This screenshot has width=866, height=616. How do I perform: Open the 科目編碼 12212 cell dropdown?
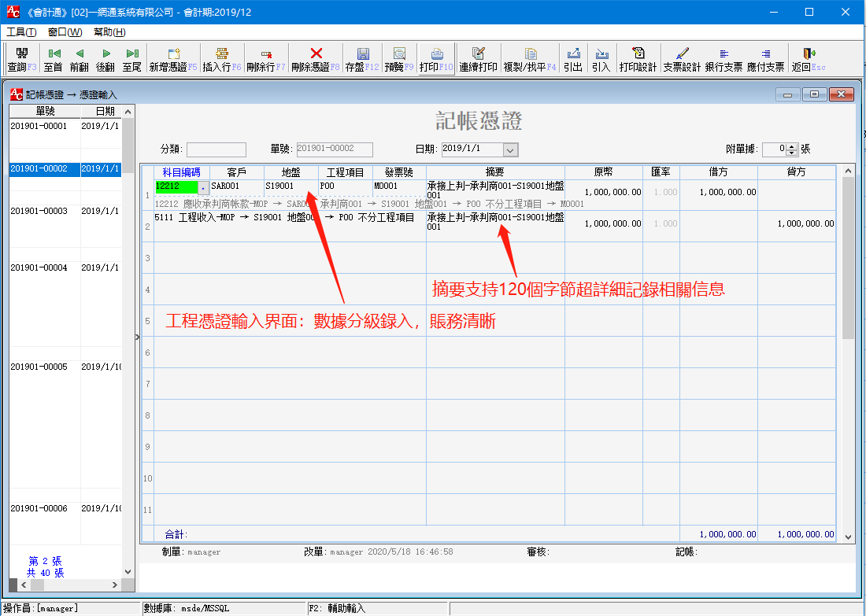click(x=203, y=188)
